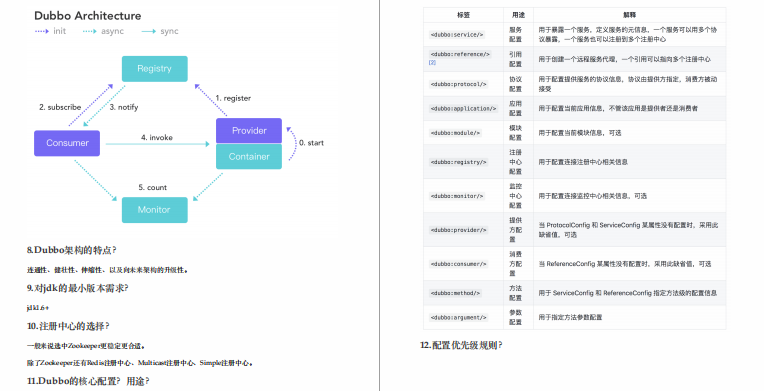
Task: Click the Dubbo Architecture title
Action: (x=88, y=16)
